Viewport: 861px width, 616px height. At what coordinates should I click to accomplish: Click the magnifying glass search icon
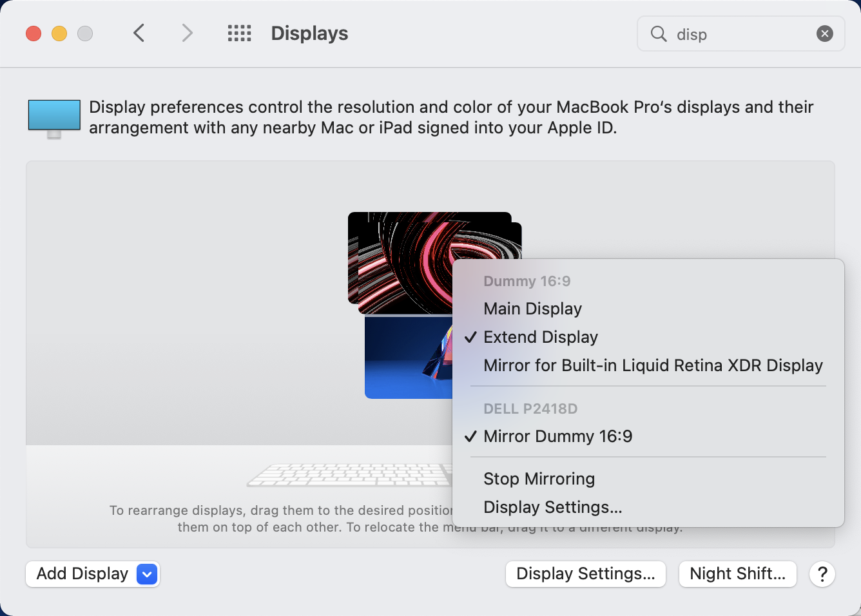coord(658,34)
